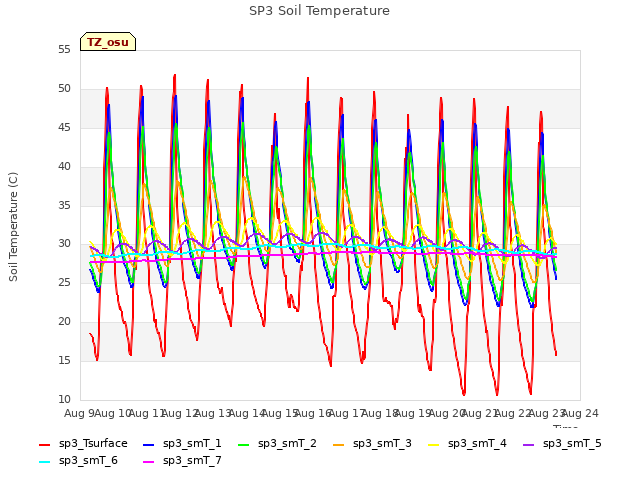Click the 35 y-axis tick label

click(64, 205)
